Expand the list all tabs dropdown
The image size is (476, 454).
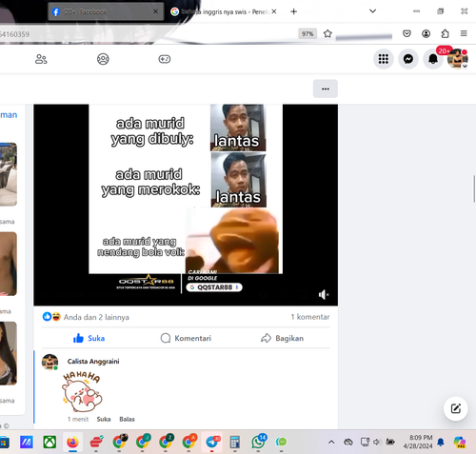tap(373, 11)
